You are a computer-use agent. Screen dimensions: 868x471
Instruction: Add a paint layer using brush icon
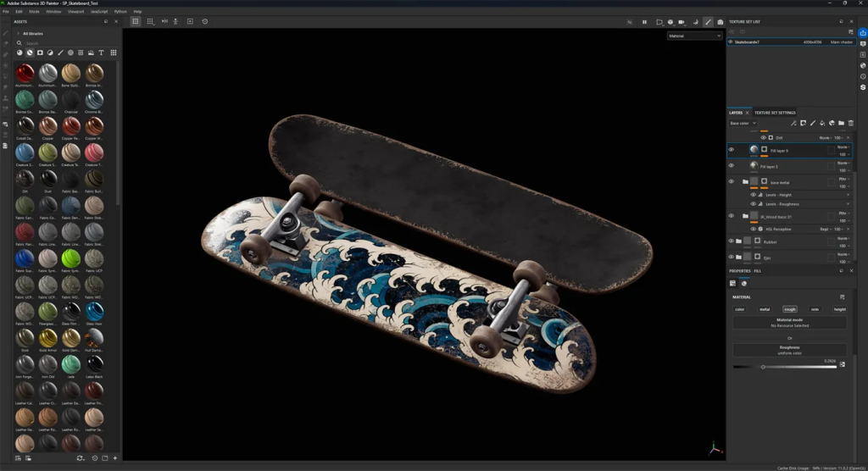click(813, 124)
